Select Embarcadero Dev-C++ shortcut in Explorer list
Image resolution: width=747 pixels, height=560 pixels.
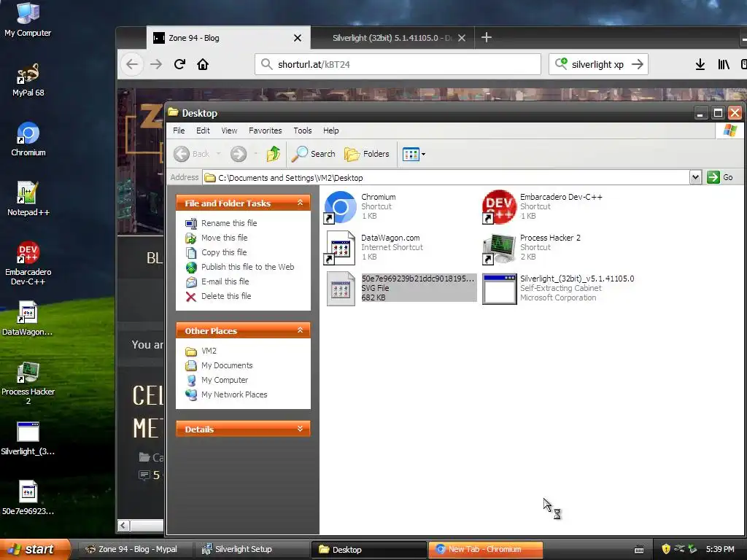pyautogui.click(x=543, y=206)
